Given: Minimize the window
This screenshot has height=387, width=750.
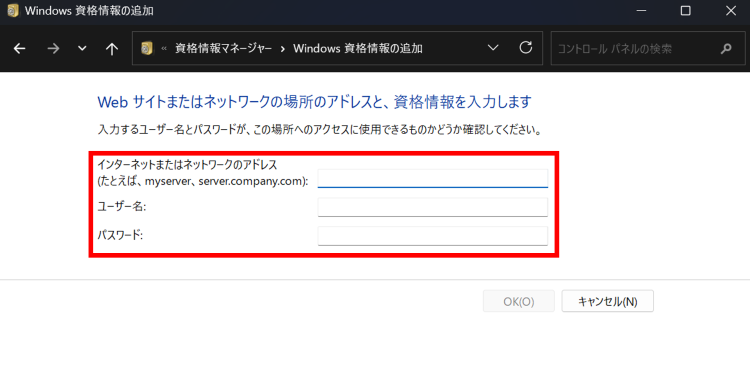Looking at the screenshot, I should 641,11.
